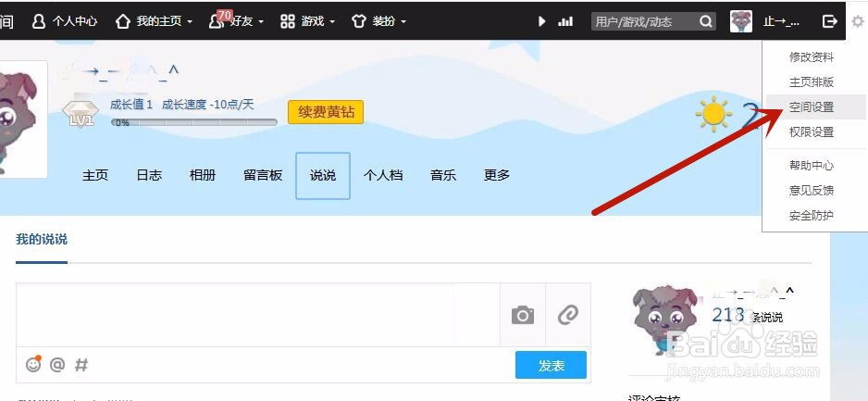Open the 主页 tab
868x401 pixels.
coord(95,176)
